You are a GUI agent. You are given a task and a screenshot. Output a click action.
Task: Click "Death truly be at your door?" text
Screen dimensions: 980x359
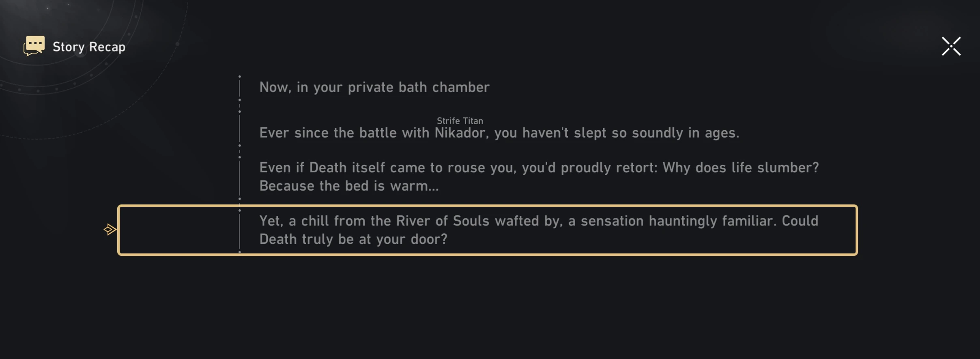coord(353,239)
